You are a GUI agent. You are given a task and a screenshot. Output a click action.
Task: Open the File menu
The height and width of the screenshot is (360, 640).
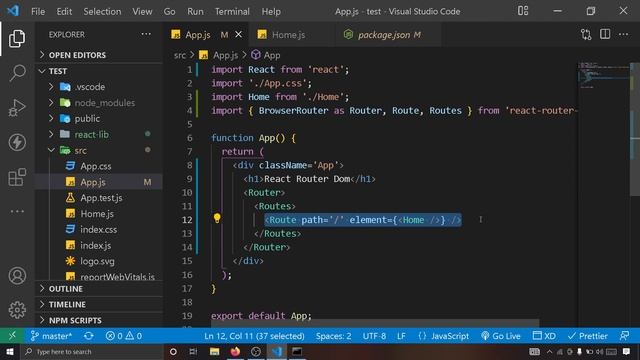[38, 11]
